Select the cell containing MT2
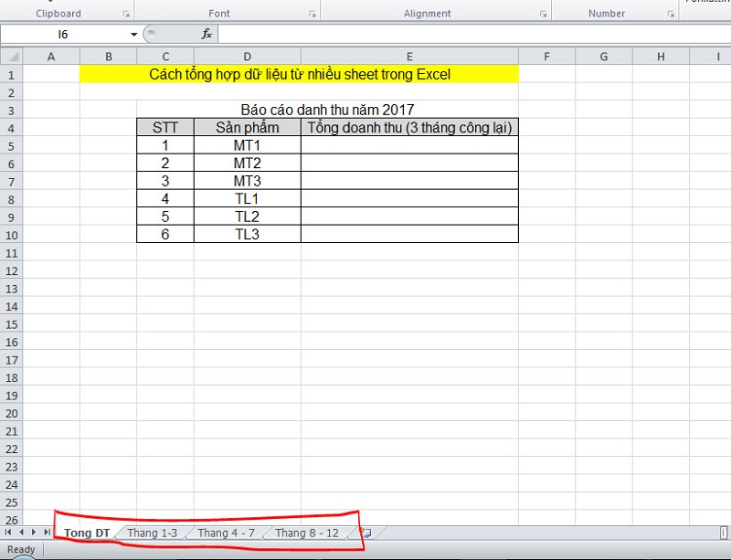 click(247, 164)
